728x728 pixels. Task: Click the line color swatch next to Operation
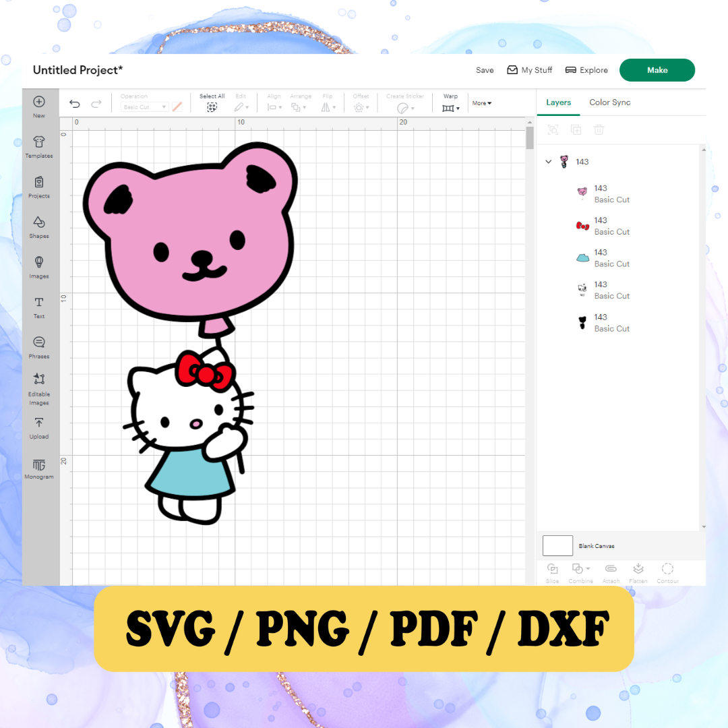point(177,107)
